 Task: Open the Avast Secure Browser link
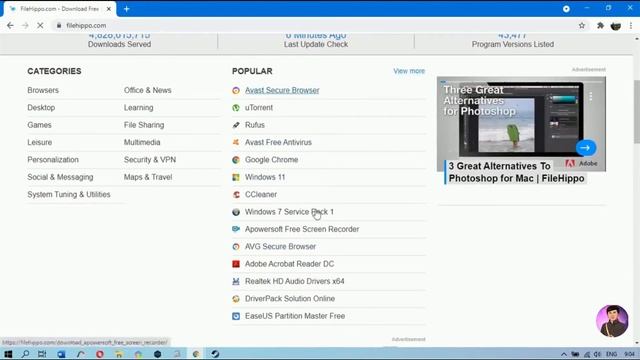coord(282,90)
